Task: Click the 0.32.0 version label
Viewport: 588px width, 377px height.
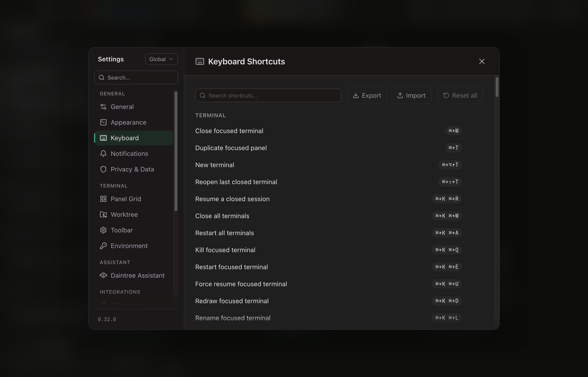Action: [x=107, y=320]
